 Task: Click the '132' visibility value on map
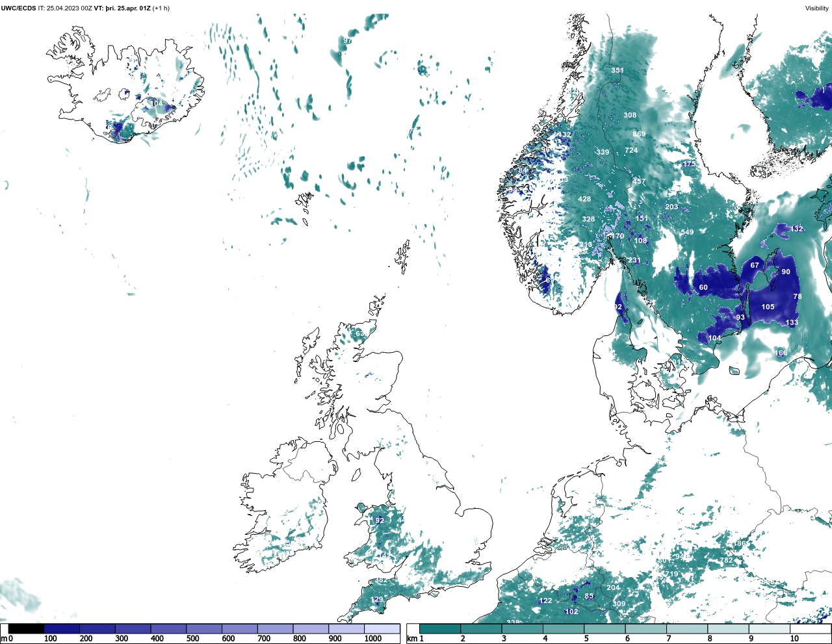coord(797,229)
